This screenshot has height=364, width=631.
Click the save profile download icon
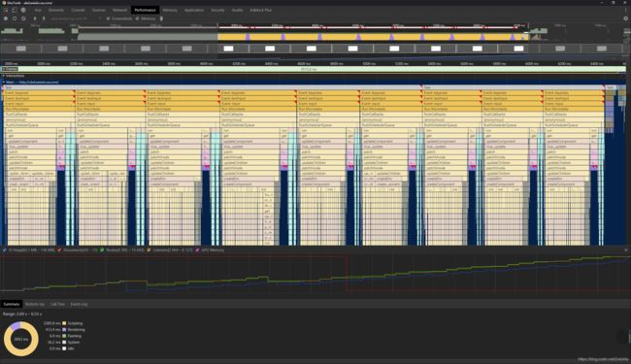click(x=44, y=18)
